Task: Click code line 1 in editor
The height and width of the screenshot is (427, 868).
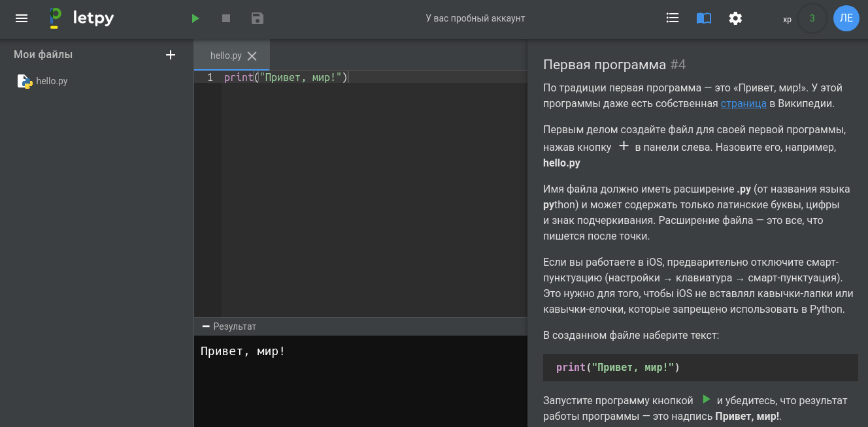Action: (x=374, y=78)
